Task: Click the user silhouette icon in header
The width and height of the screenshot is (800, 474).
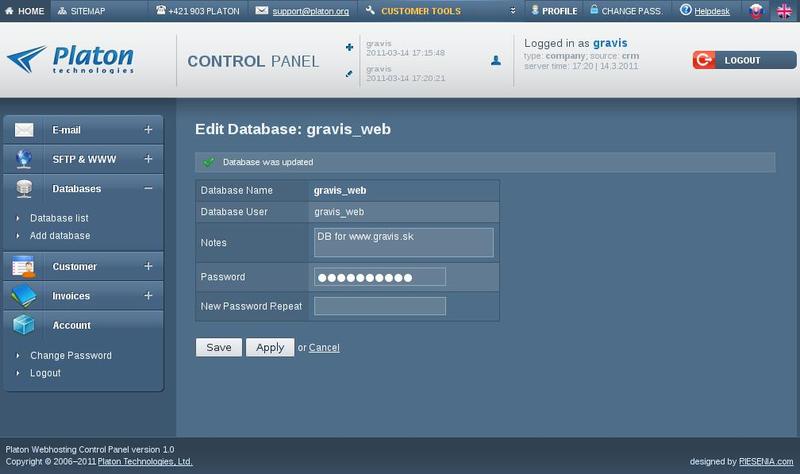Action: (495, 61)
